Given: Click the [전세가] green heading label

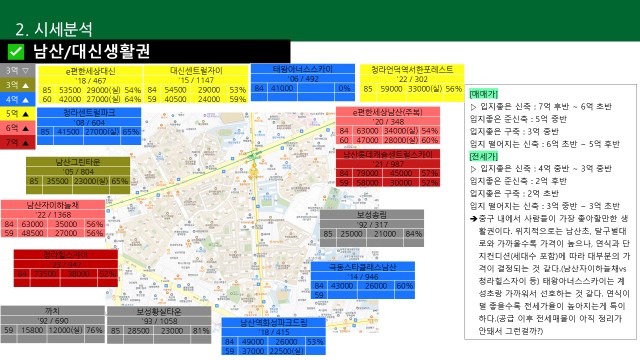Looking at the screenshot, I should pyautogui.click(x=484, y=156).
